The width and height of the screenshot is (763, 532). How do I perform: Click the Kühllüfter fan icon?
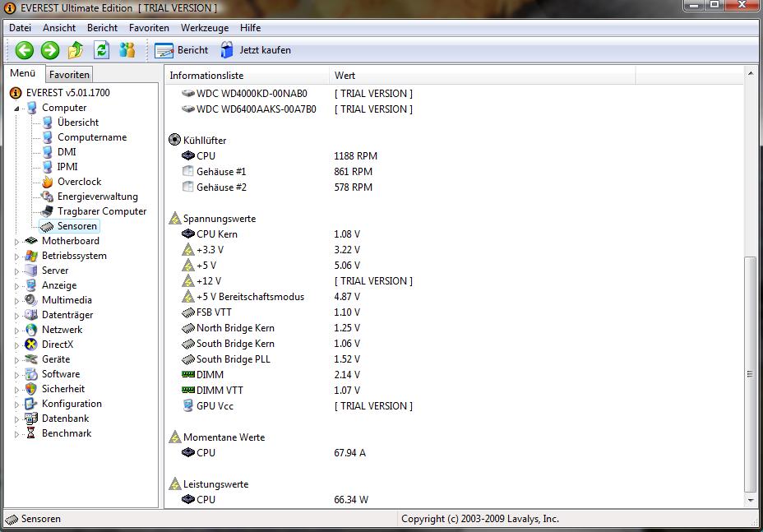174,140
